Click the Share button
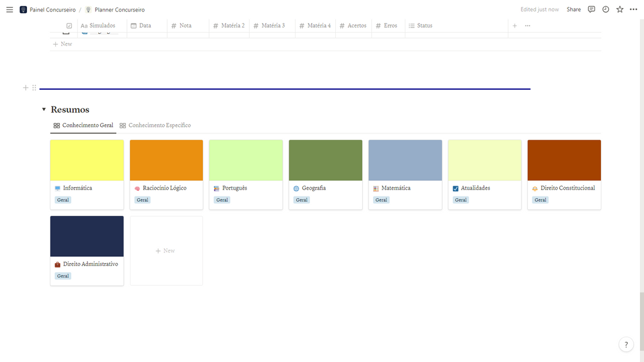The height and width of the screenshot is (362, 644). point(573,9)
